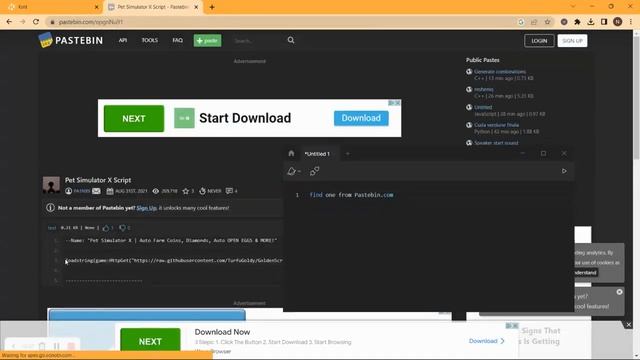Click editor line 1 text
The image size is (640, 360).
coord(351,195)
